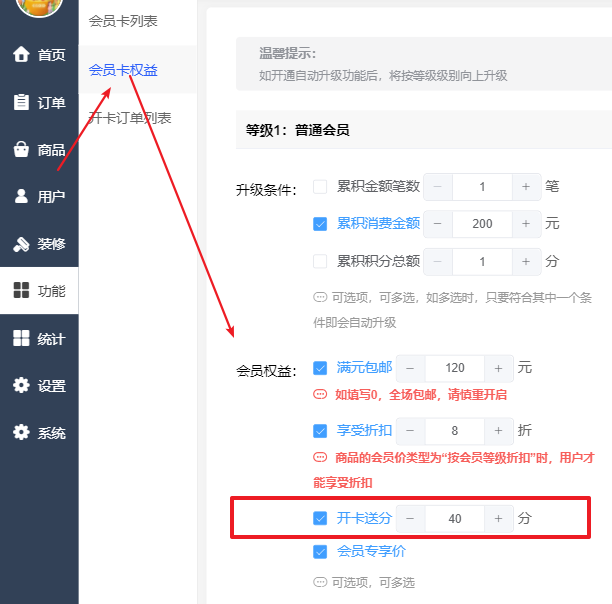Viewport: 612px width, 604px height.
Task: Decrease 满元包邮 amount with minus
Action: 411,368
